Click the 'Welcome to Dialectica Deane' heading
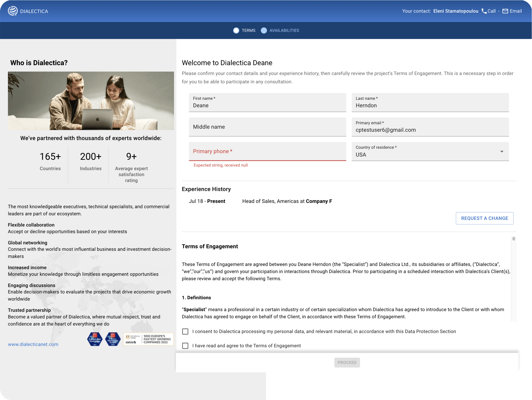Image resolution: width=532 pixels, height=400 pixels. tap(227, 63)
